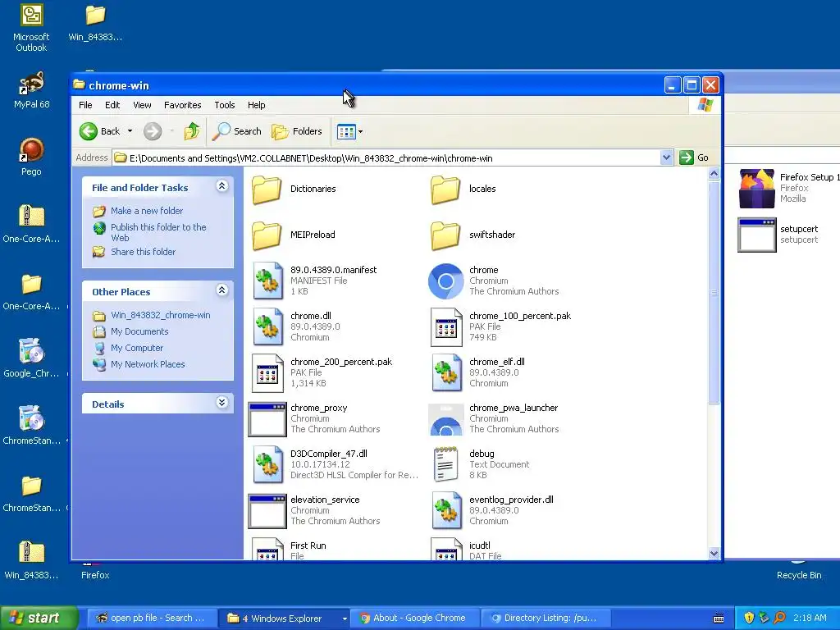
Task: Click the file list scroll up arrow
Action: coord(714,174)
